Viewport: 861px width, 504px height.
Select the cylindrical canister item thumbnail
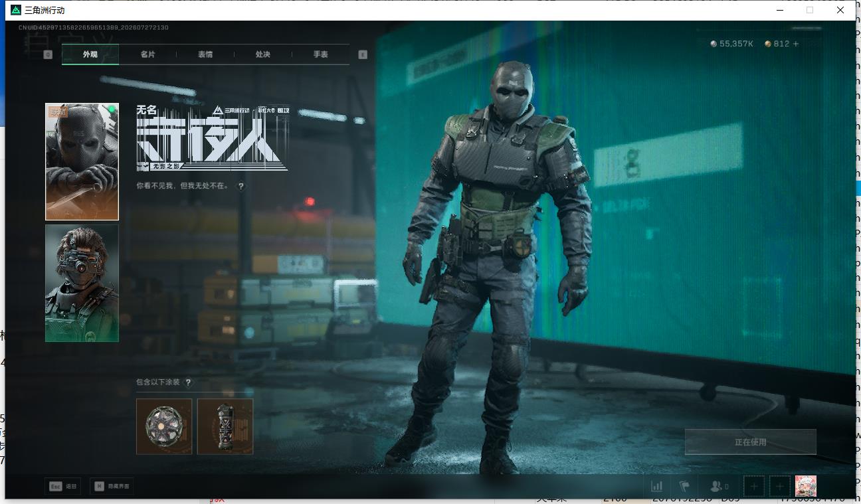(225, 426)
